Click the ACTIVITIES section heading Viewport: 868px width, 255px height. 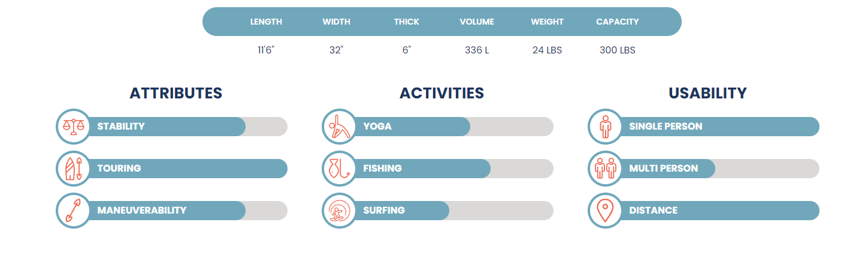pyautogui.click(x=442, y=93)
